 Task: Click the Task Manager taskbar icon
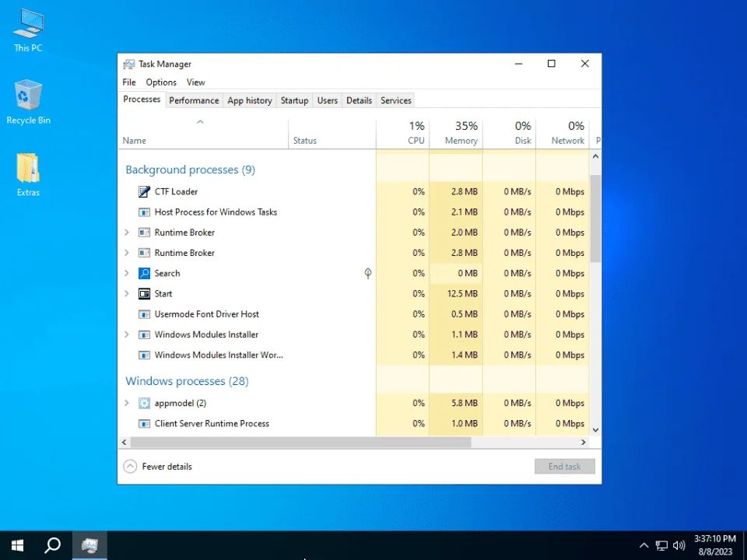tap(89, 545)
